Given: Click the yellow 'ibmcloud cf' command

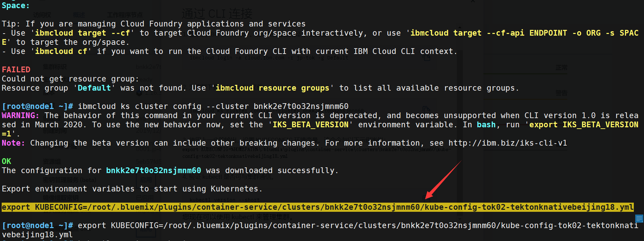Looking at the screenshot, I should click(x=61, y=51).
